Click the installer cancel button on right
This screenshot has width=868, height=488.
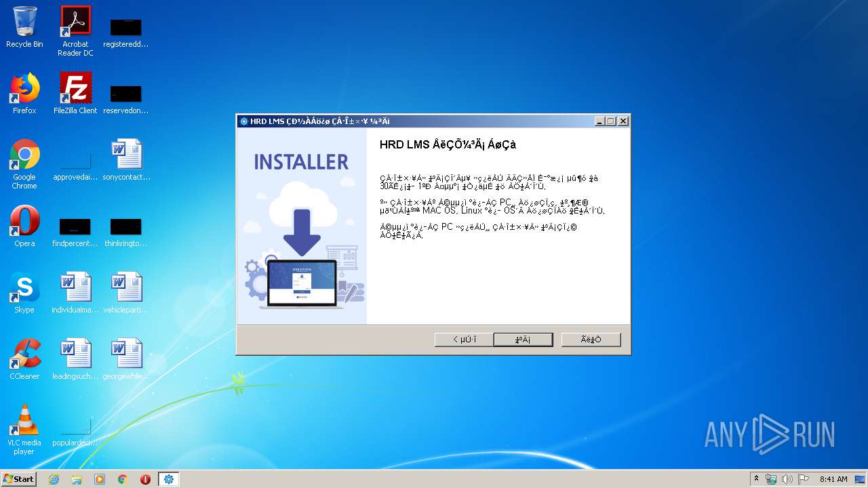591,340
